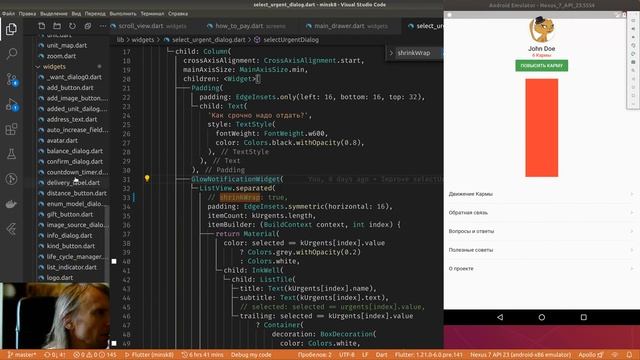
Task: Refresh the Explorer file tree
Action: [x=72, y=26]
